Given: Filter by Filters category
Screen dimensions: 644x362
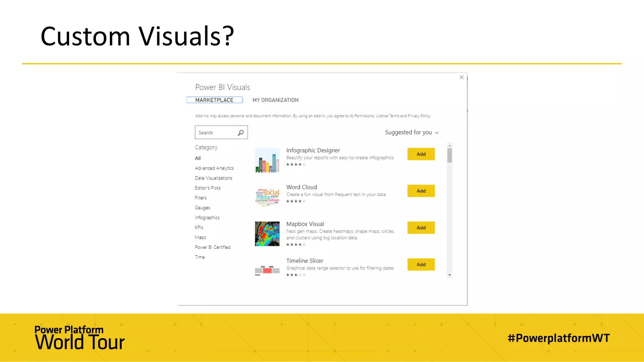Looking at the screenshot, I should (201, 198).
